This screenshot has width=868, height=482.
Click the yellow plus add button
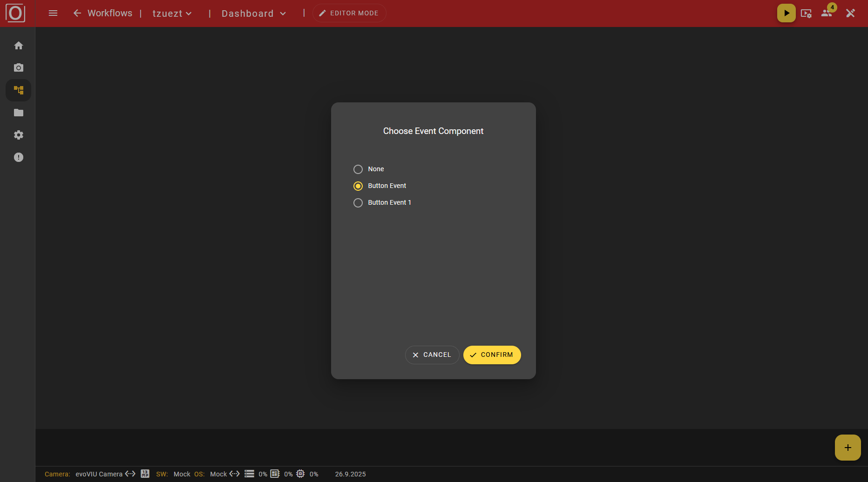pos(848,448)
